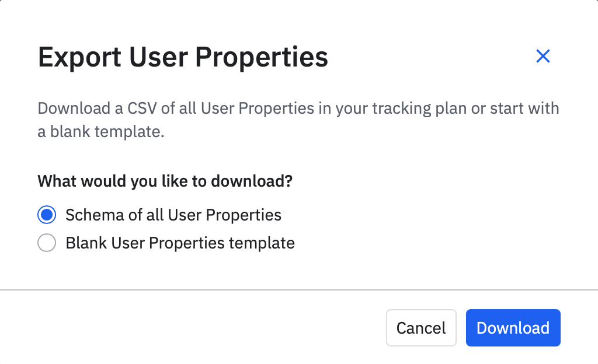The image size is (598, 364).
Task: Select Blank User Properties template radio button
Action: 47,243
